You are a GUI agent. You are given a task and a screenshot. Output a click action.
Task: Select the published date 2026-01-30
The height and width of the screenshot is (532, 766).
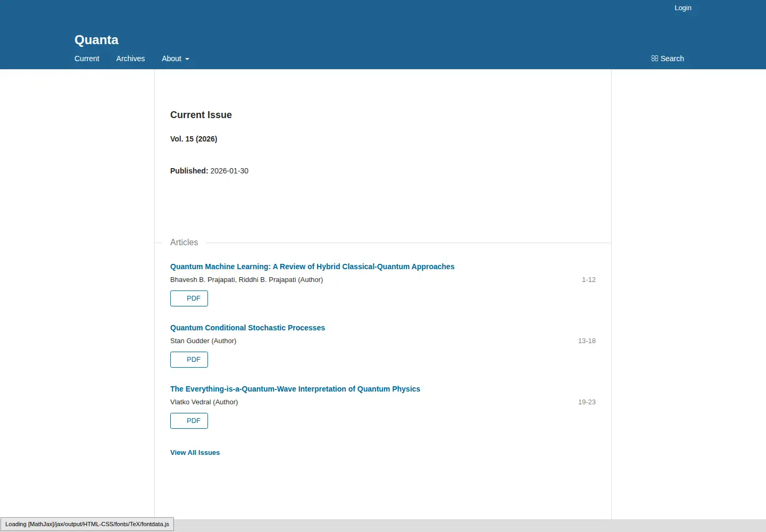pyautogui.click(x=229, y=171)
